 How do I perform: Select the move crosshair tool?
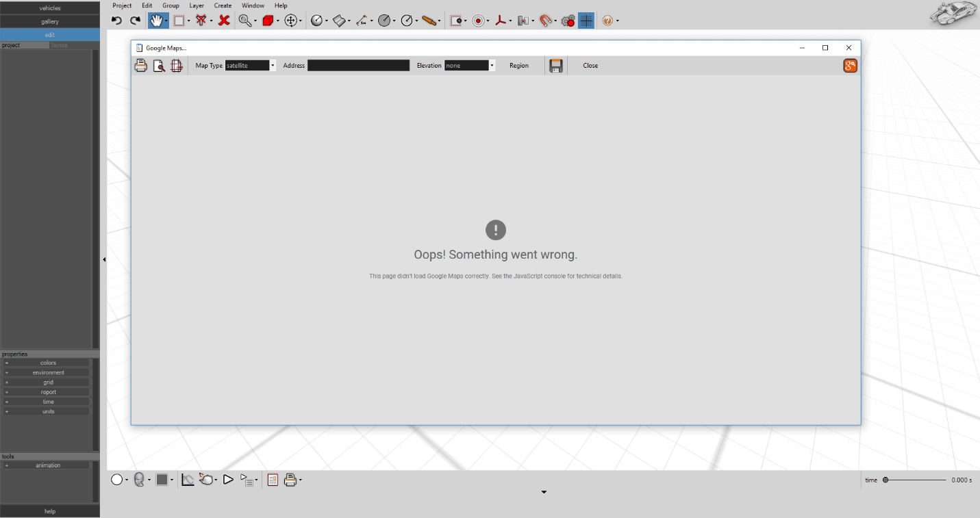pos(291,21)
